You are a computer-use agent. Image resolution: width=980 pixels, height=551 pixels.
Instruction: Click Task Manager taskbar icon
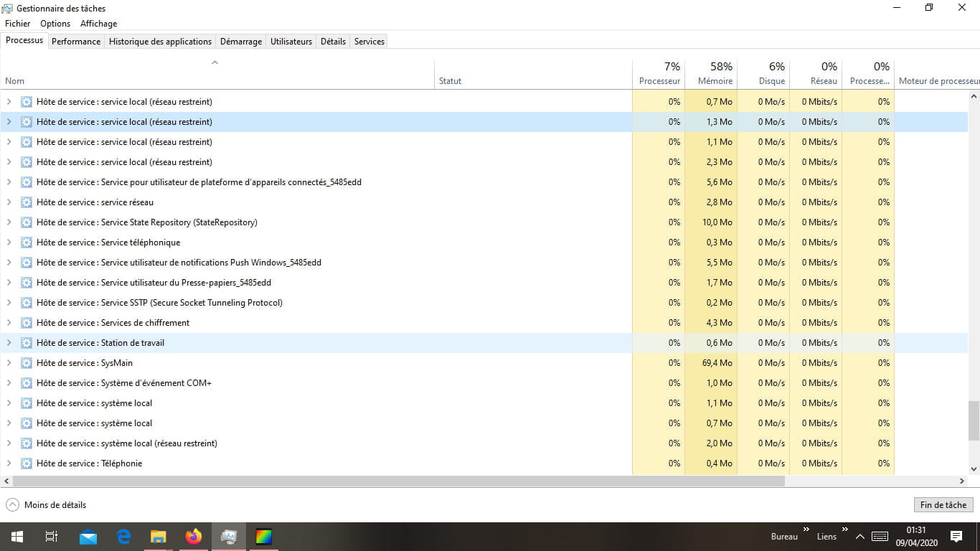(x=229, y=537)
